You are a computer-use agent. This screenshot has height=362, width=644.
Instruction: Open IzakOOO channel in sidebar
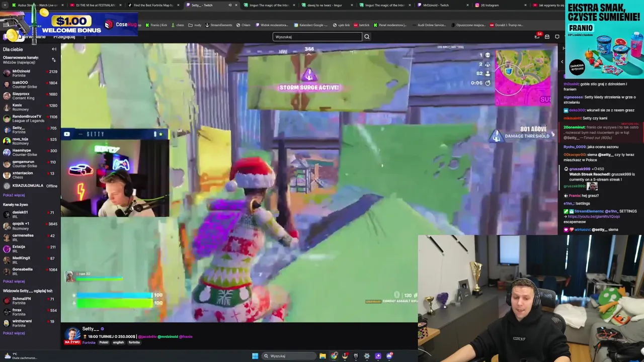tap(30, 84)
